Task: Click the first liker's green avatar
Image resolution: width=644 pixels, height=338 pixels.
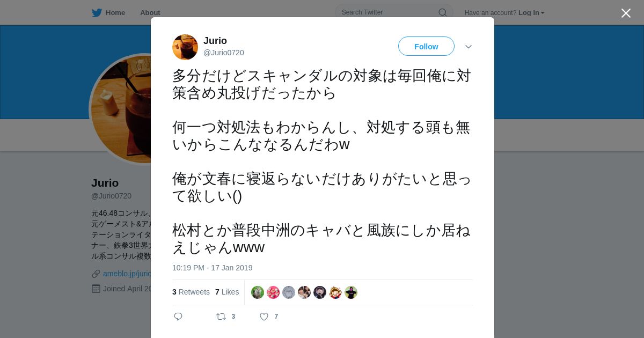Action: tap(258, 292)
